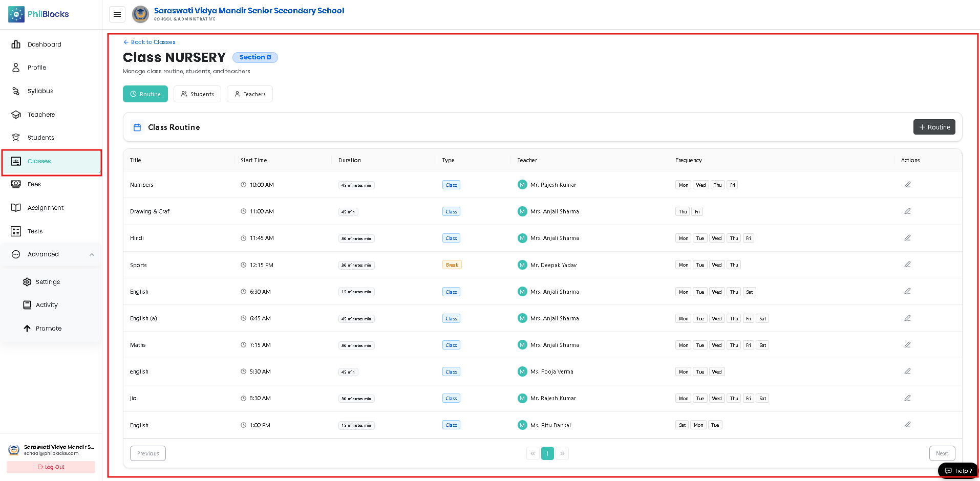Screen dimensions: 980x481
Task: Select the Routine tab
Action: click(x=145, y=94)
